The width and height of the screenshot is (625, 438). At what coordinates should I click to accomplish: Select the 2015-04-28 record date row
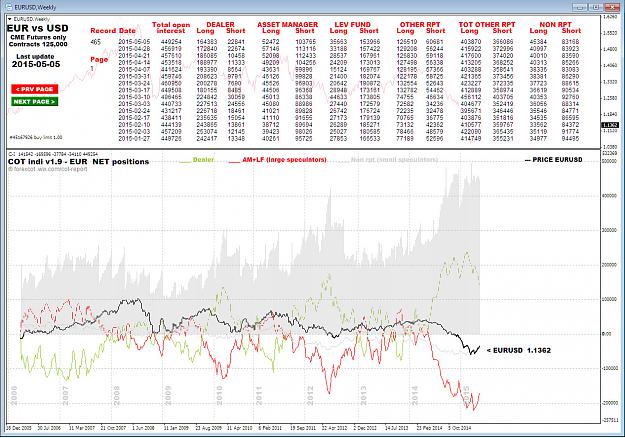[x=349, y=49]
